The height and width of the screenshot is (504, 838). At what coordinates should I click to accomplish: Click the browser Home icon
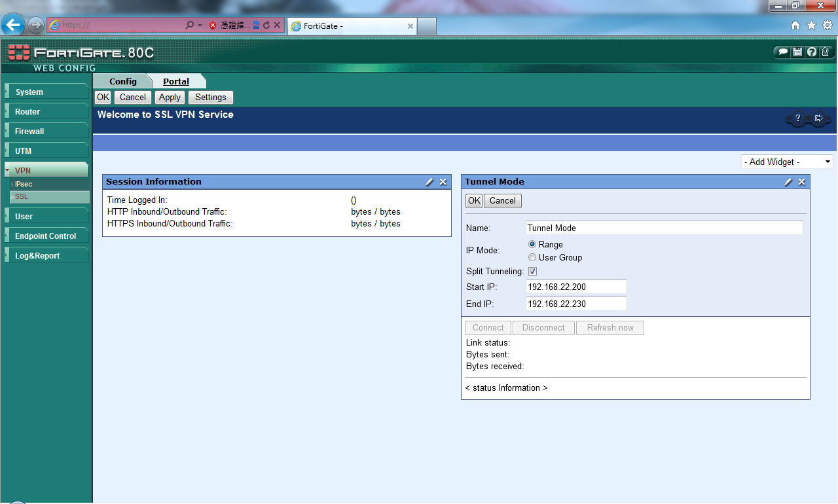tap(795, 25)
